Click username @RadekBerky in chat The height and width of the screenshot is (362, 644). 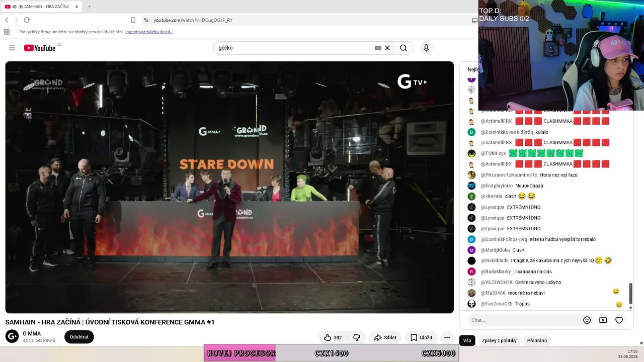[496, 271]
